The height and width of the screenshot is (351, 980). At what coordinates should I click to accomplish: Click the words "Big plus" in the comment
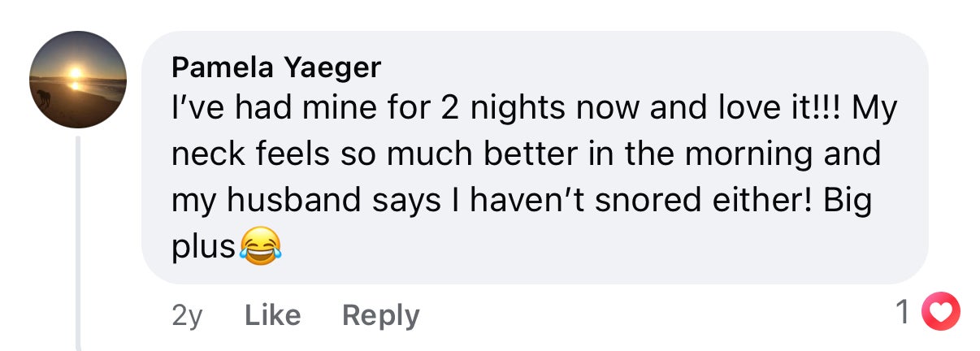click(x=848, y=200)
